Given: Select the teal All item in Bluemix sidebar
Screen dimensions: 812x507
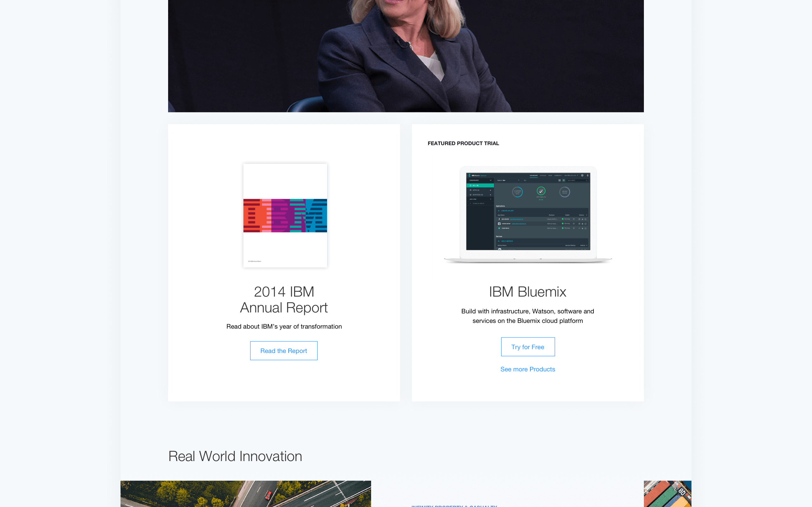Looking at the screenshot, I should [x=480, y=185].
